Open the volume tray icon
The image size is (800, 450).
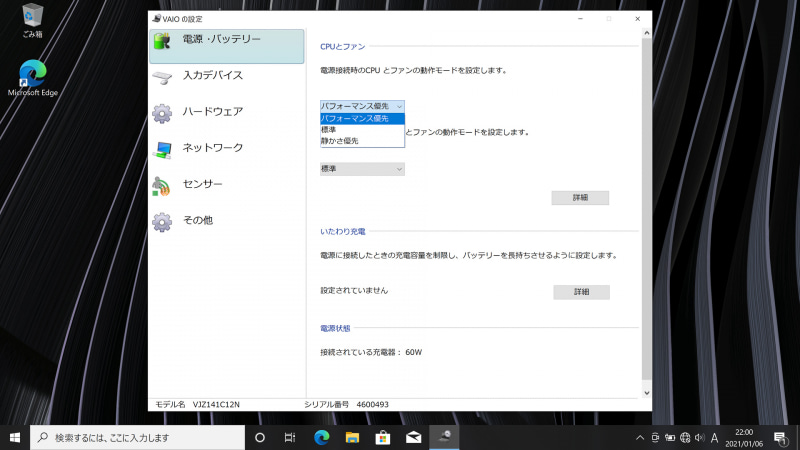point(700,438)
